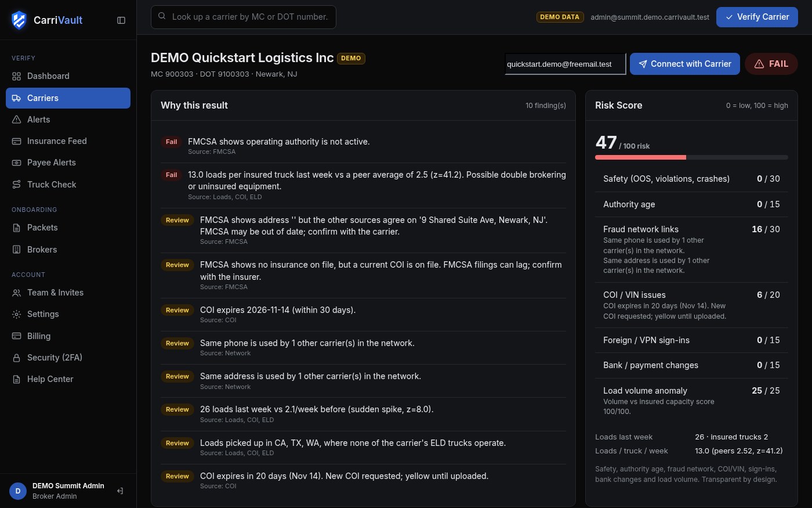The image size is (812, 508).
Task: Click the Connect with Carrier button
Action: tap(685, 64)
